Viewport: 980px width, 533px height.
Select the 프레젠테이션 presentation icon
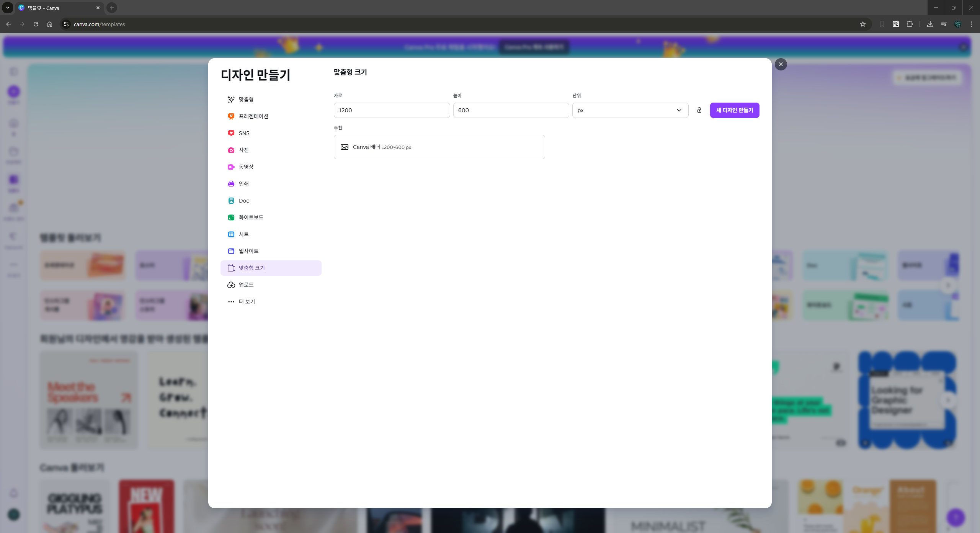[231, 116]
